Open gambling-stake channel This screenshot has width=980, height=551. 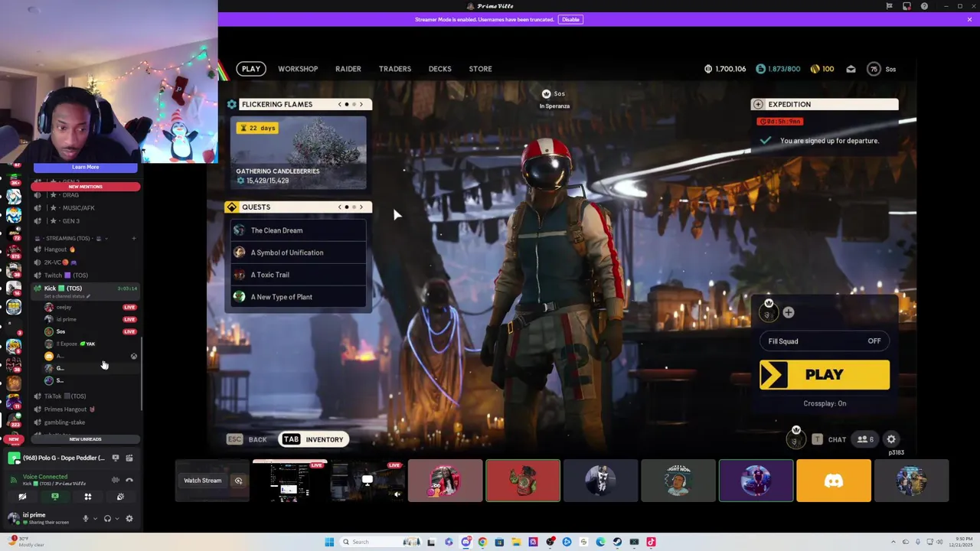pyautogui.click(x=84, y=422)
